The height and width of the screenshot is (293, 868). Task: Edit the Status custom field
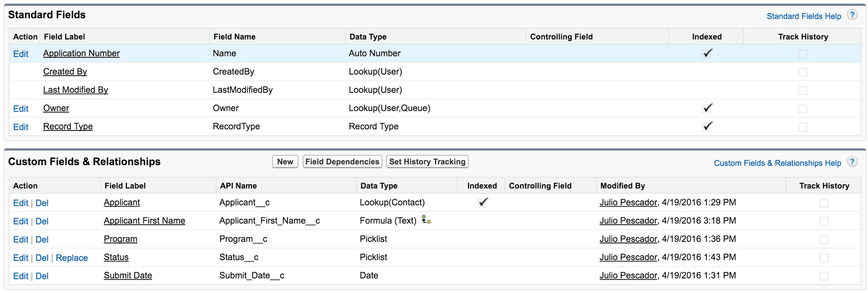(x=21, y=258)
